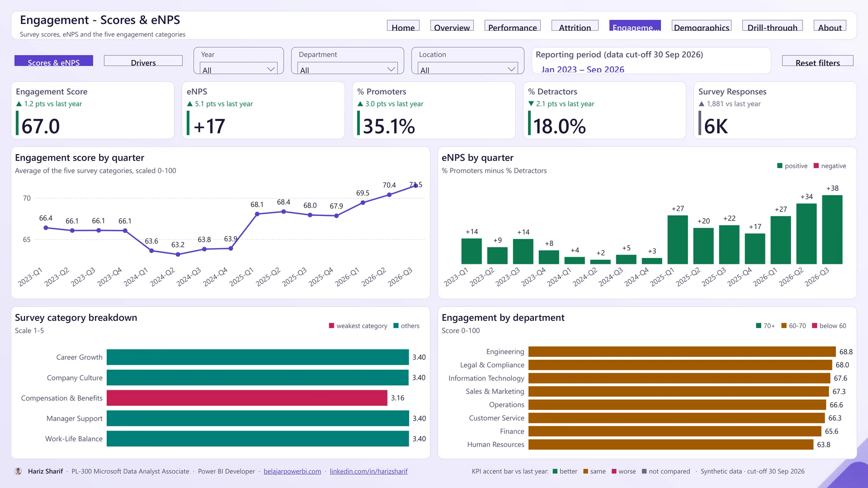Click the Finance label in department chart
Image resolution: width=868 pixels, height=488 pixels.
pos(512,432)
